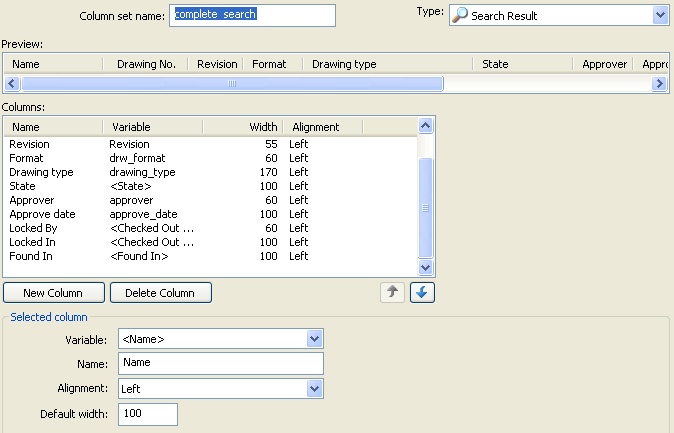Image resolution: width=674 pixels, height=433 pixels.
Task: Select the Approver row in Columns
Action: coord(211,200)
